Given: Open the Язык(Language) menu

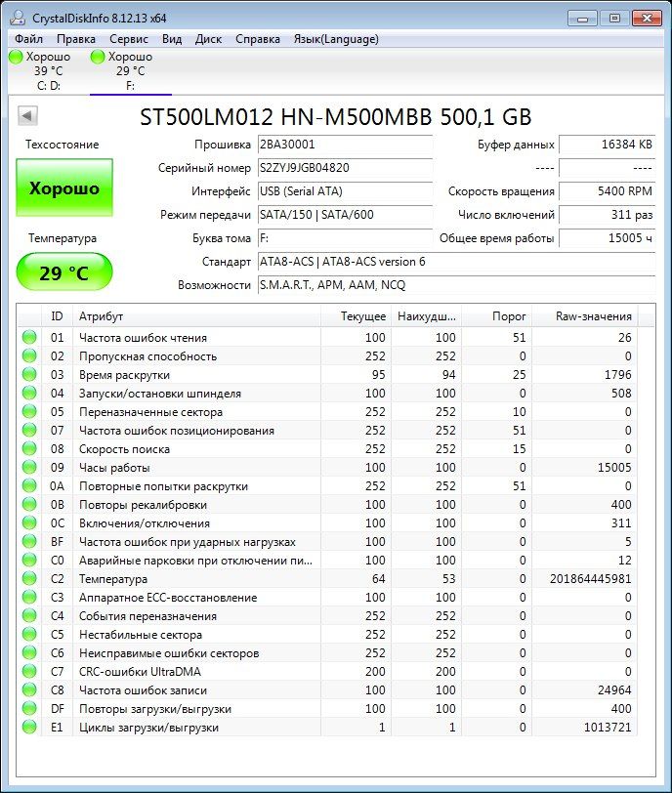Looking at the screenshot, I should (x=336, y=39).
